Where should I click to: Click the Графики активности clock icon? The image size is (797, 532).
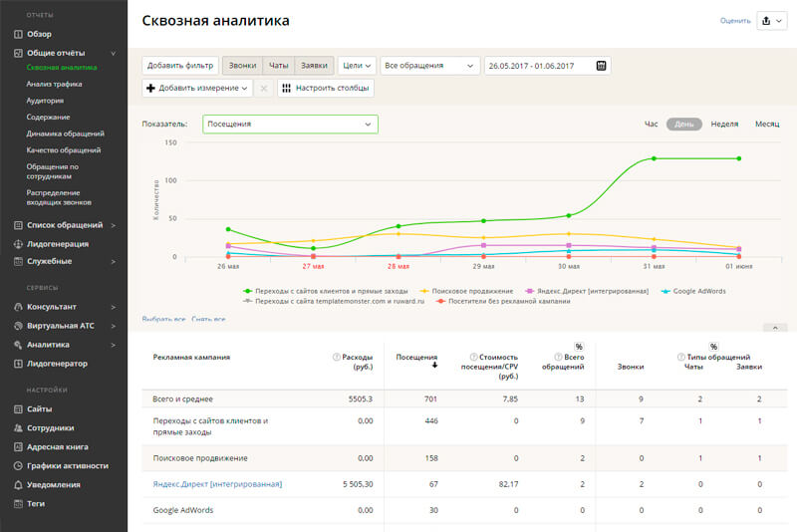(18, 465)
